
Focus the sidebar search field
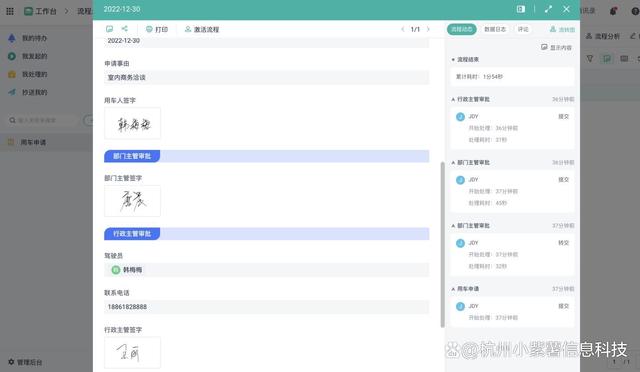(43, 120)
